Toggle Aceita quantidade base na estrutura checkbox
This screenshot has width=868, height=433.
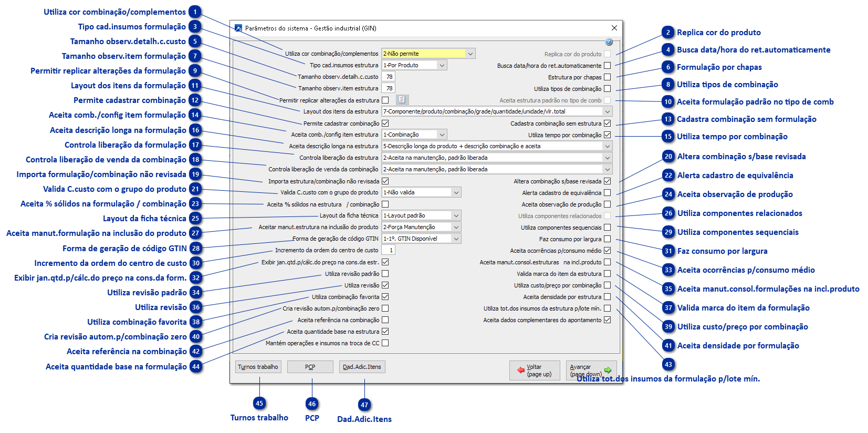(x=385, y=332)
